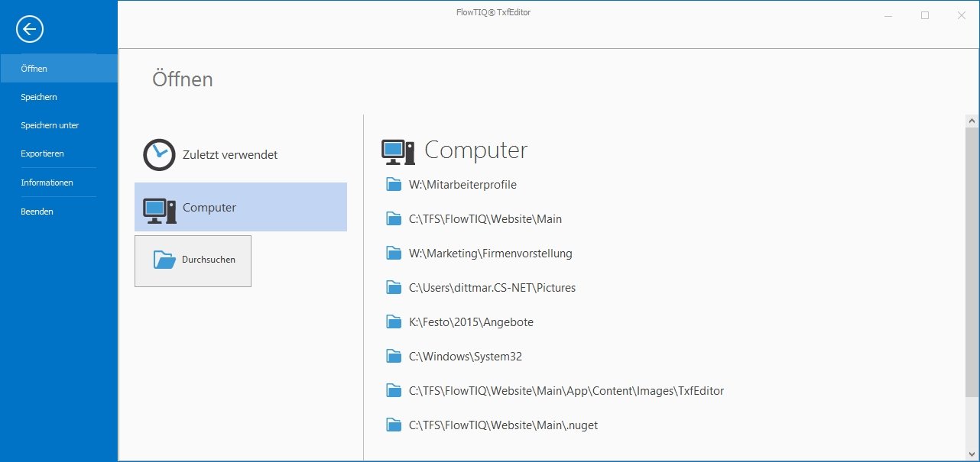Click the folder icon beside W:\Mitarbeiterprofile
The width and height of the screenshot is (980, 462).
394,184
